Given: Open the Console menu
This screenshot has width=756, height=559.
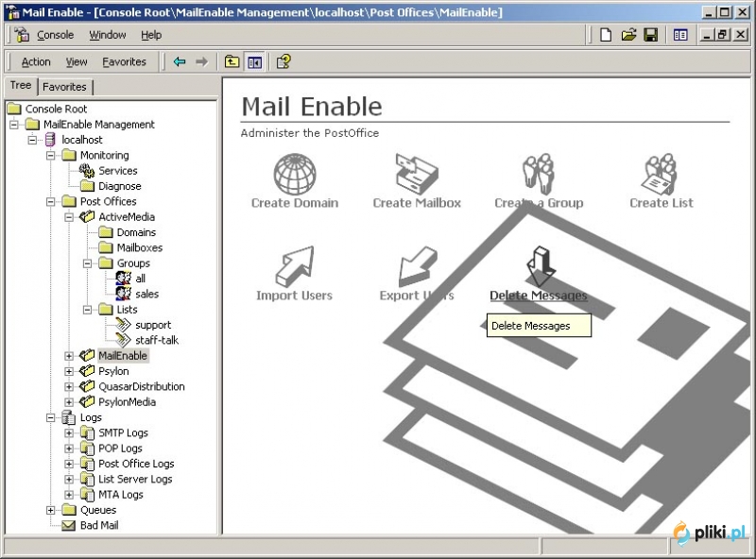Looking at the screenshot, I should [56, 35].
